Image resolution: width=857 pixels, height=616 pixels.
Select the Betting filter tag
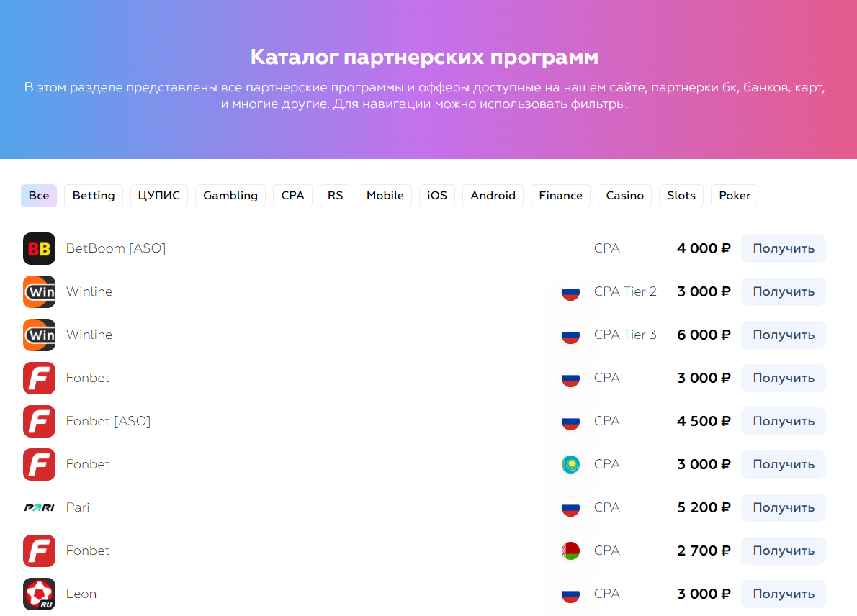click(x=94, y=196)
